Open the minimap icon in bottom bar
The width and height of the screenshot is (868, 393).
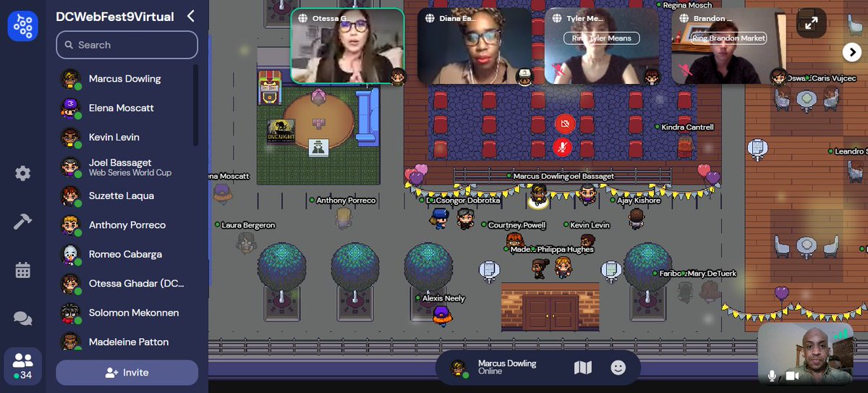click(x=582, y=368)
